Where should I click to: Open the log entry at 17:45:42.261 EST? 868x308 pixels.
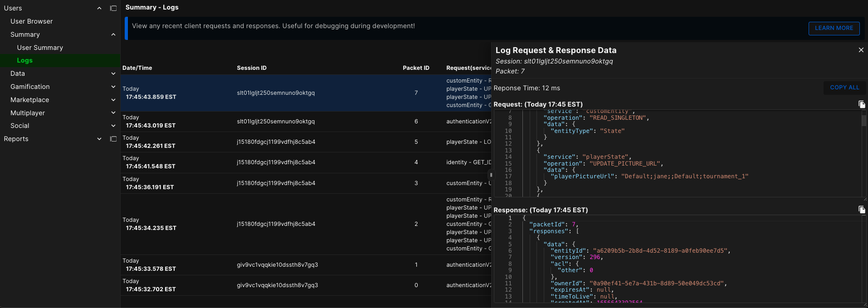coord(306,142)
